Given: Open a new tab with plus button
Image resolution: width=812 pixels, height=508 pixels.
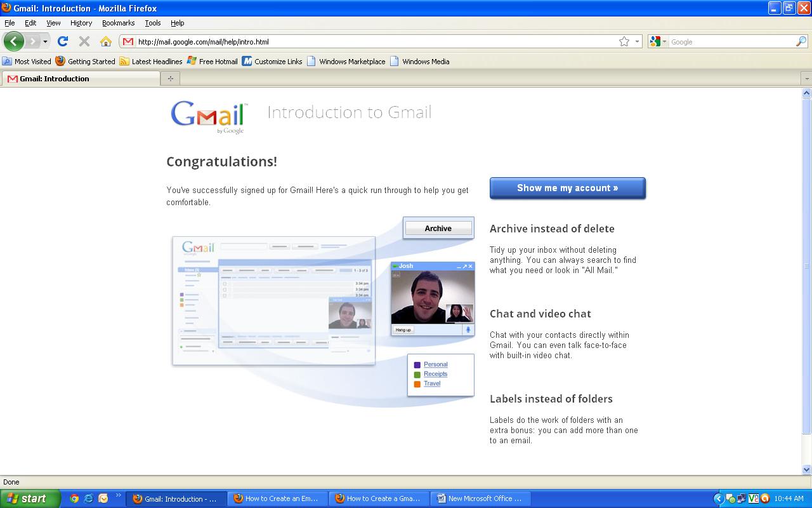Looking at the screenshot, I should [x=170, y=79].
